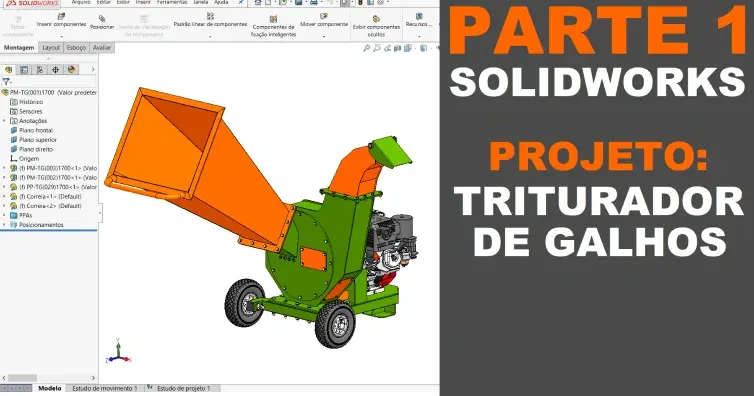Click Exibir componentes ocultos icon
This screenshot has width=754, height=396.
pyautogui.click(x=376, y=19)
